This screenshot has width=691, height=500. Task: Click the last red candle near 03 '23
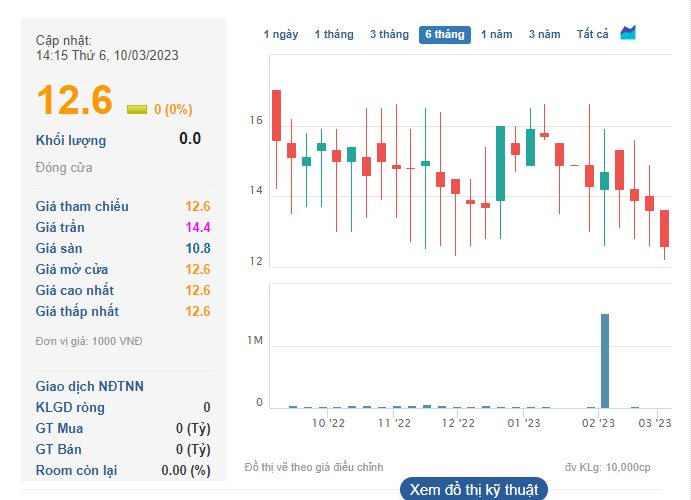(x=664, y=228)
